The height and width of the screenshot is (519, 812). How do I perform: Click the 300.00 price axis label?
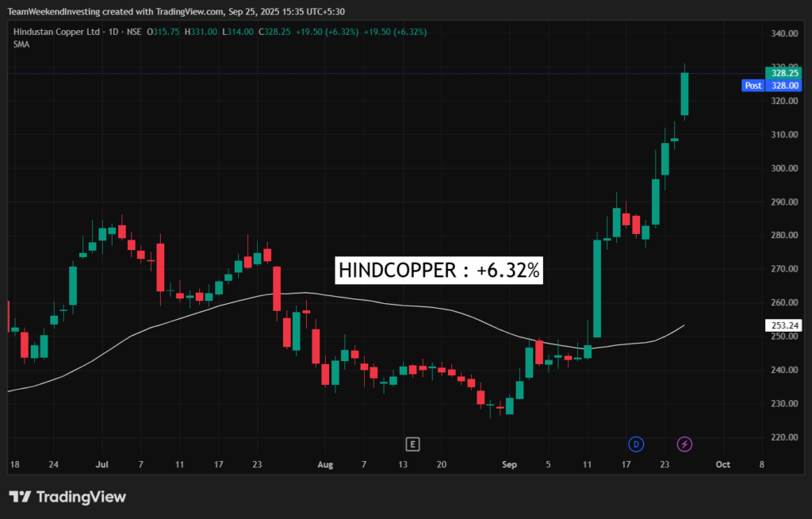784,168
